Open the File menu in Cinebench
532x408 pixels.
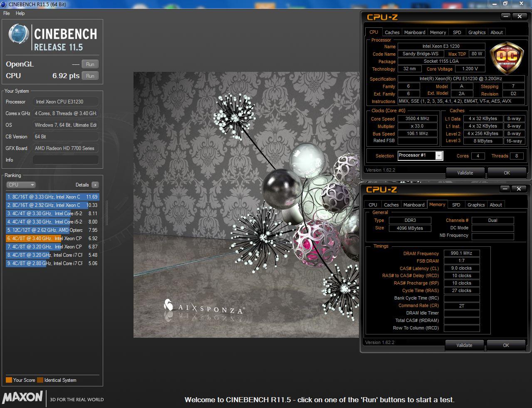(7, 13)
